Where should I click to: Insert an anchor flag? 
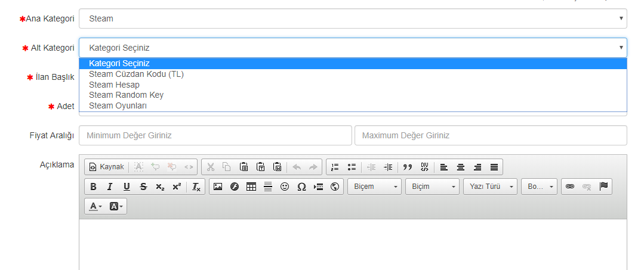pyautogui.click(x=603, y=187)
